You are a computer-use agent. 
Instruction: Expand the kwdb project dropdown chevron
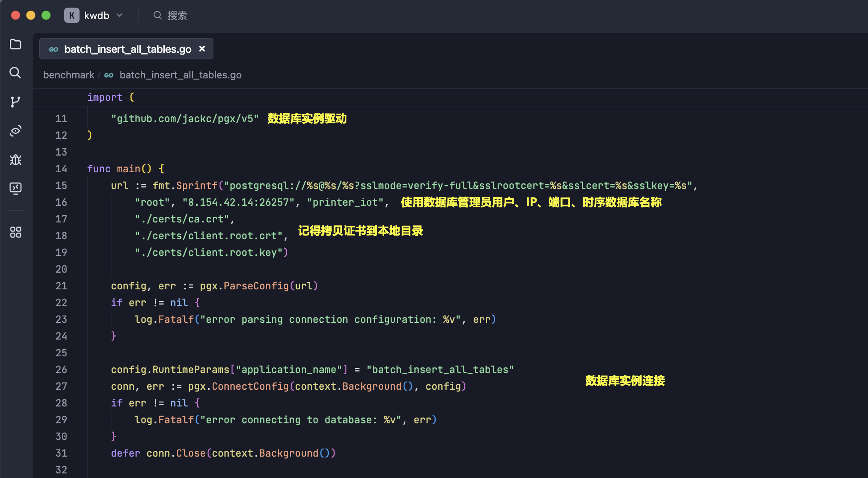pos(120,15)
